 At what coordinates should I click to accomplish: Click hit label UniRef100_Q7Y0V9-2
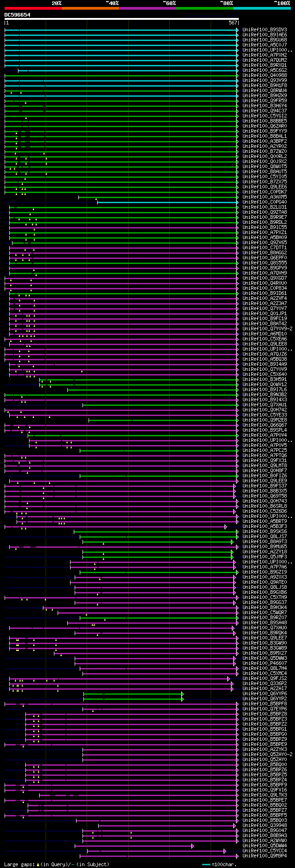pyautogui.click(x=267, y=329)
